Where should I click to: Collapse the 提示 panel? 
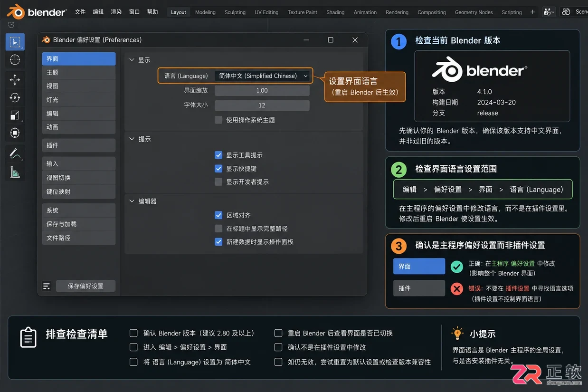[132, 139]
